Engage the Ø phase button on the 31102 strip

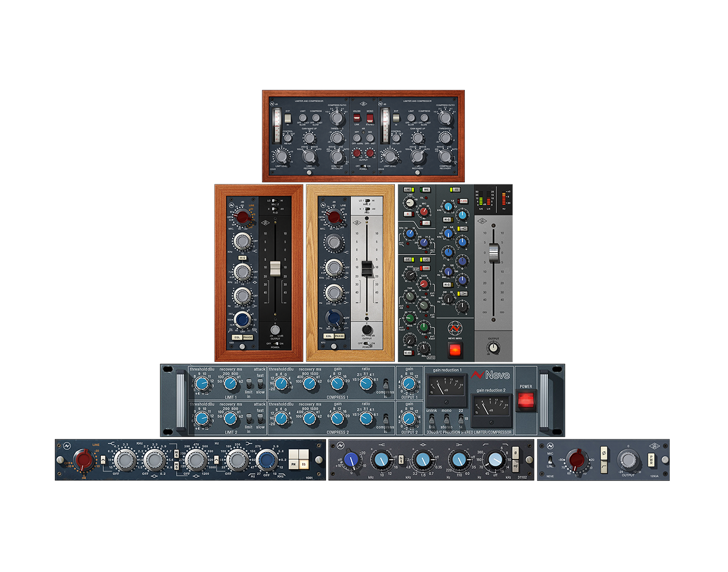pyautogui.click(x=516, y=453)
